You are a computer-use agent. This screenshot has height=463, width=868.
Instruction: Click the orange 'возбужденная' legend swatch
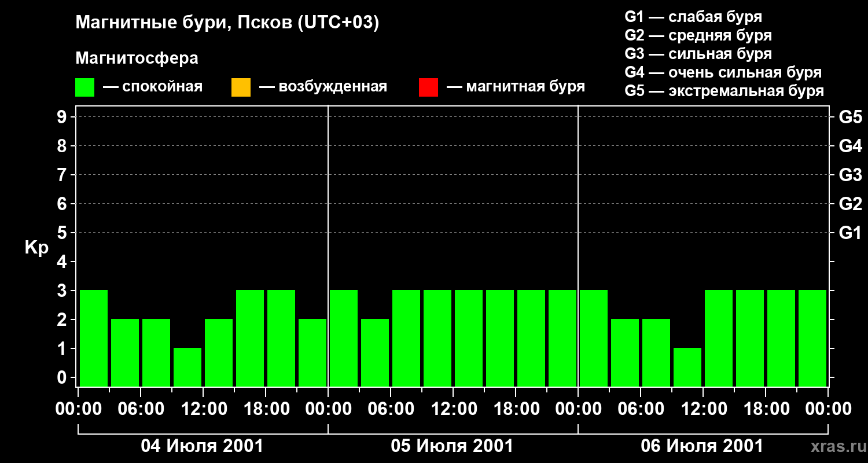click(x=241, y=87)
